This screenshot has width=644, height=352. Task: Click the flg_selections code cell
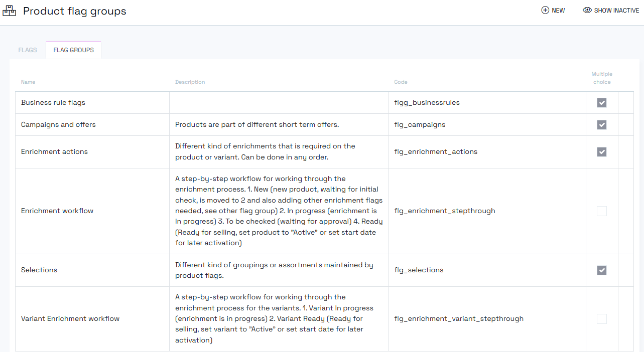pyautogui.click(x=419, y=270)
